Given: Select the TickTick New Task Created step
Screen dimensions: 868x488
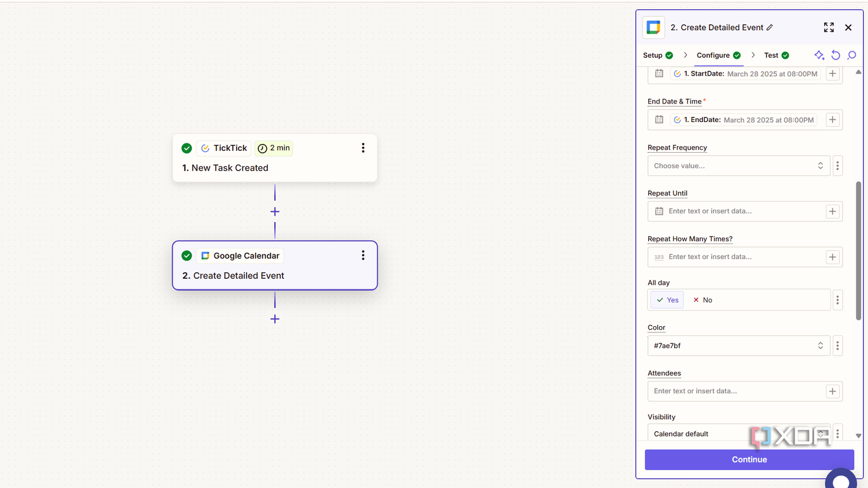Looking at the screenshot, I should [275, 158].
